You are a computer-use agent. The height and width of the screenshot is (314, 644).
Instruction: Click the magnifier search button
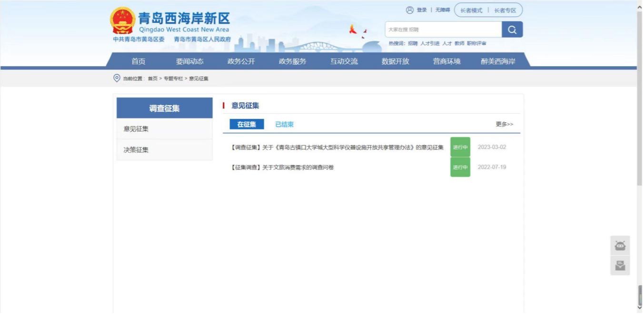(512, 29)
